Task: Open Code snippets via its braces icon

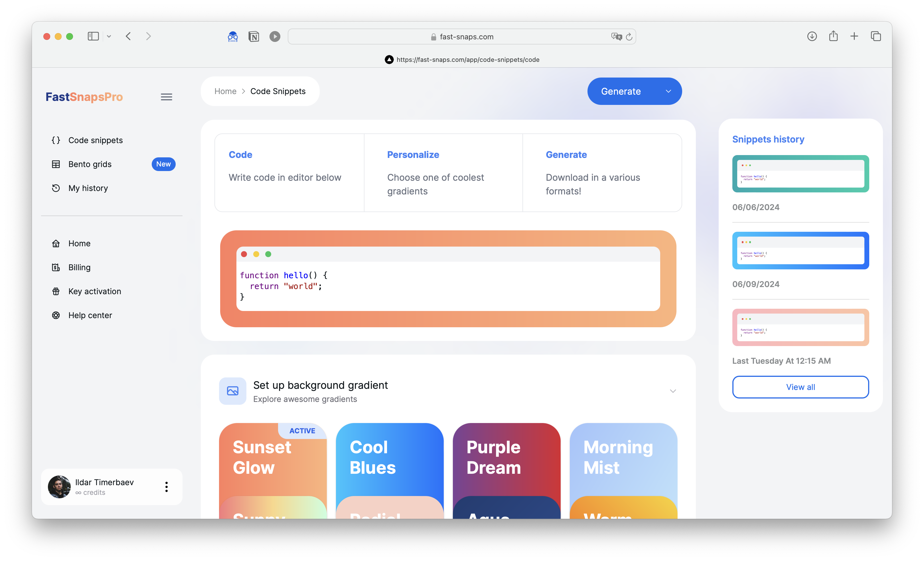Action: pyautogui.click(x=56, y=140)
